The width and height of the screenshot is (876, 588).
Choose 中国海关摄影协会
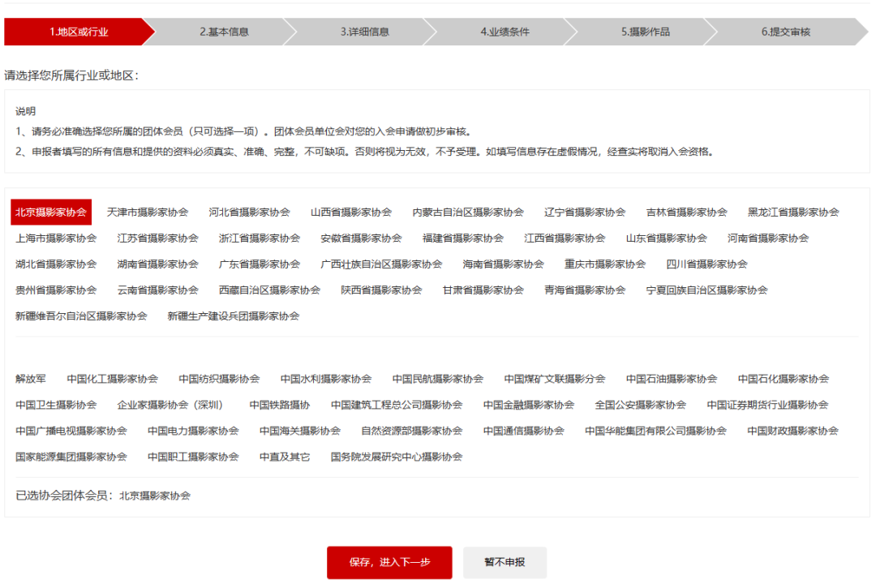point(299,431)
